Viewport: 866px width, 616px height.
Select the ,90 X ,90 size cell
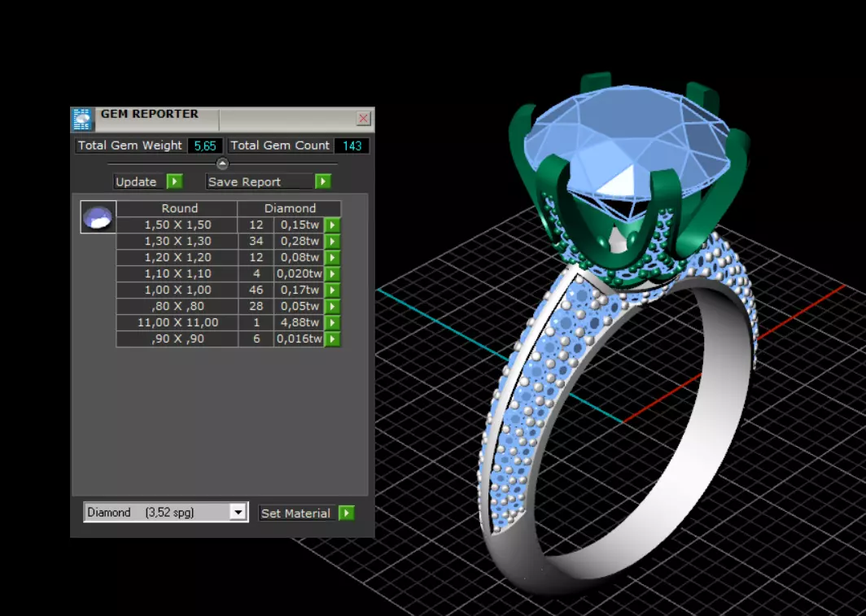[x=177, y=339]
